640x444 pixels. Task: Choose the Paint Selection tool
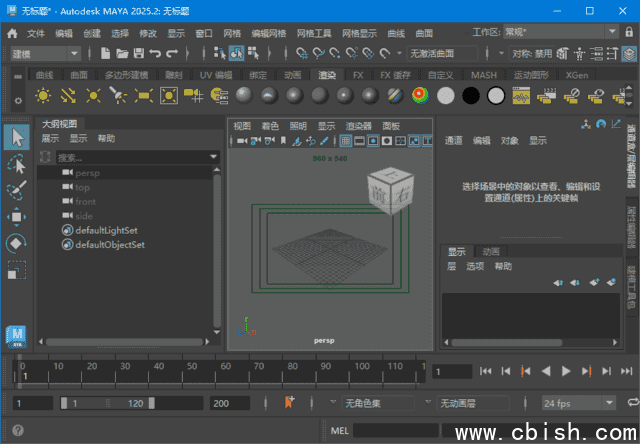coord(16,191)
